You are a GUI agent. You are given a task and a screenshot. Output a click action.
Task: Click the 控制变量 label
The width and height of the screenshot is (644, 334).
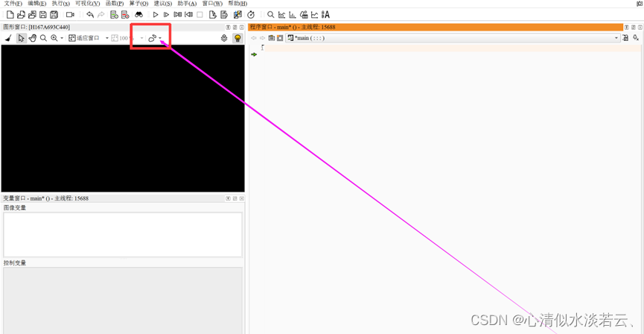click(x=15, y=263)
